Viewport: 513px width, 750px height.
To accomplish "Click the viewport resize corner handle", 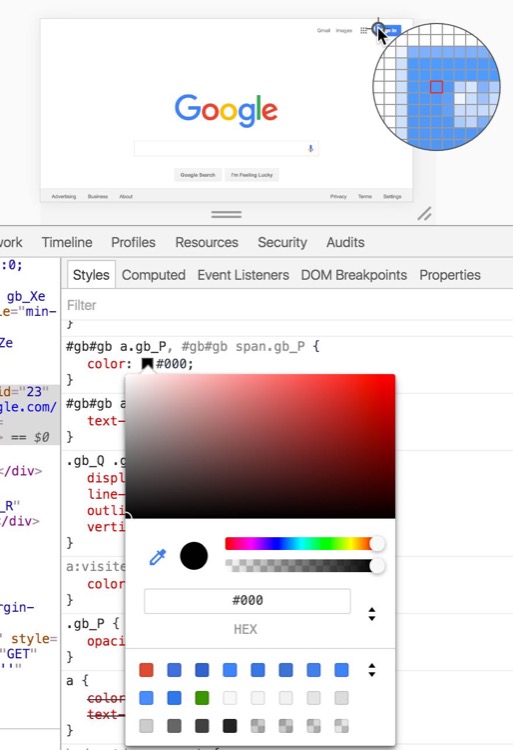I will (x=424, y=213).
